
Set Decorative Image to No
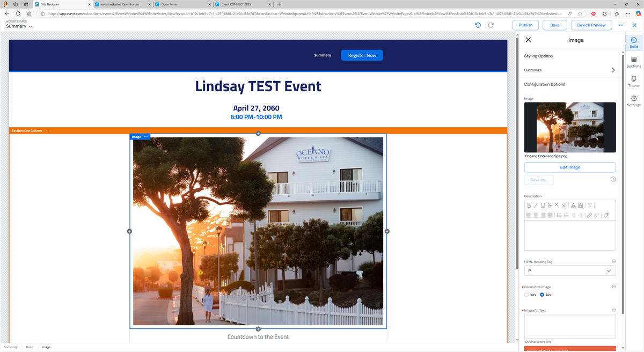(x=542, y=295)
